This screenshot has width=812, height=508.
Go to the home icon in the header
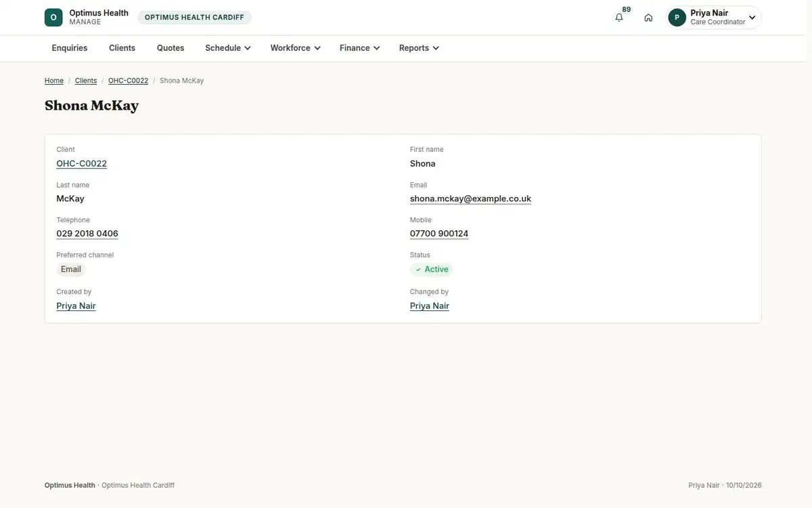pos(648,18)
